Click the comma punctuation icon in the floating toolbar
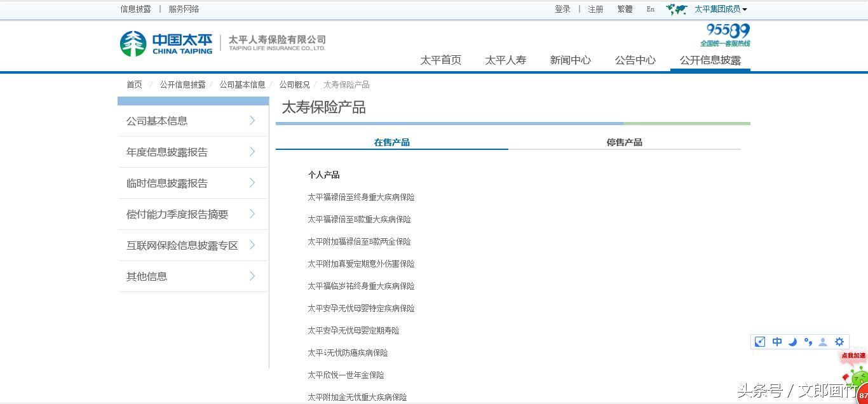Image resolution: width=868 pixels, height=404 pixels. point(808,342)
